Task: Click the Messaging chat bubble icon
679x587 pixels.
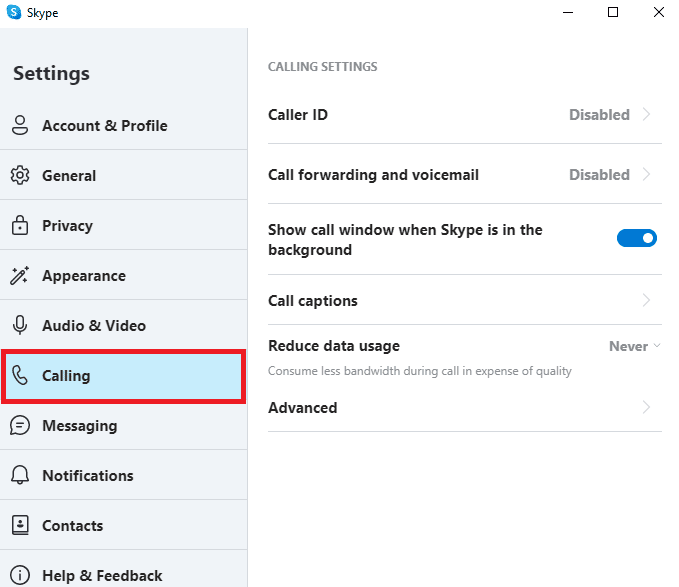Action: point(20,425)
